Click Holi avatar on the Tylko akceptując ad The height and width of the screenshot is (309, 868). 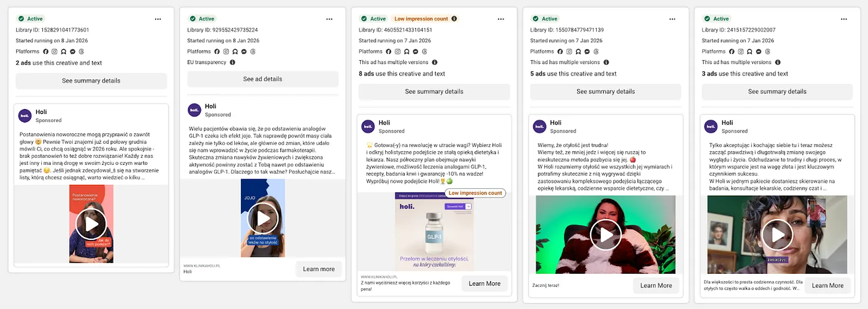(x=711, y=126)
